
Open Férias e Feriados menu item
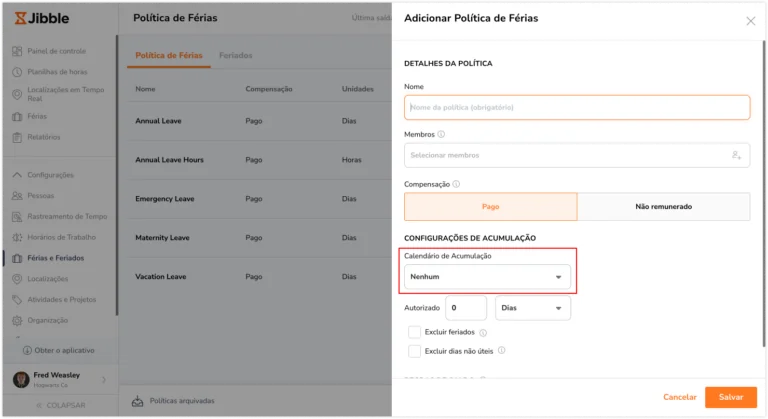click(x=55, y=258)
